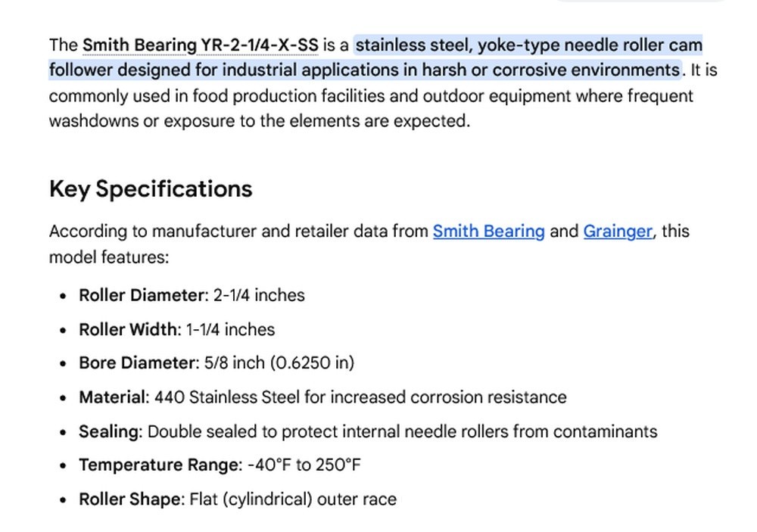Click the "Flat (cylindrical) outer race" text

click(293, 499)
